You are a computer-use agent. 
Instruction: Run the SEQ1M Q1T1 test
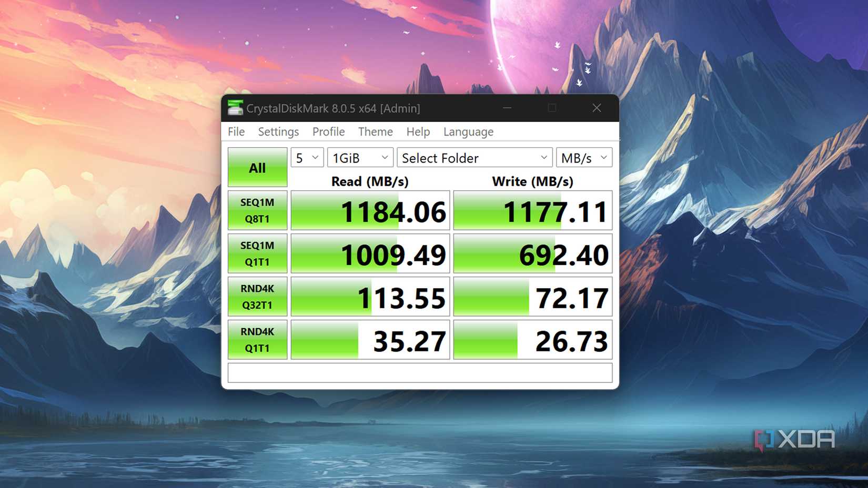(x=257, y=253)
